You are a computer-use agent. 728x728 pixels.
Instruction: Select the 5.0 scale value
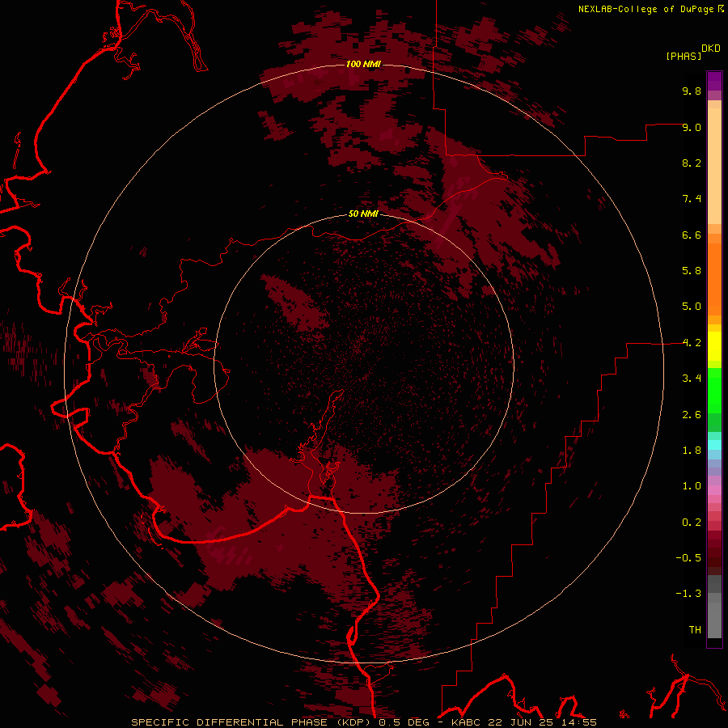(692, 307)
